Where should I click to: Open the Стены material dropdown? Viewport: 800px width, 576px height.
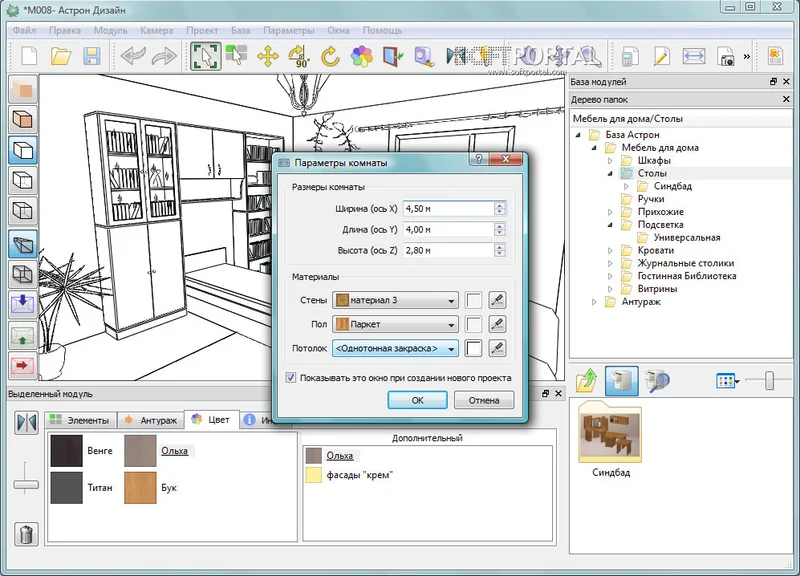(x=395, y=300)
